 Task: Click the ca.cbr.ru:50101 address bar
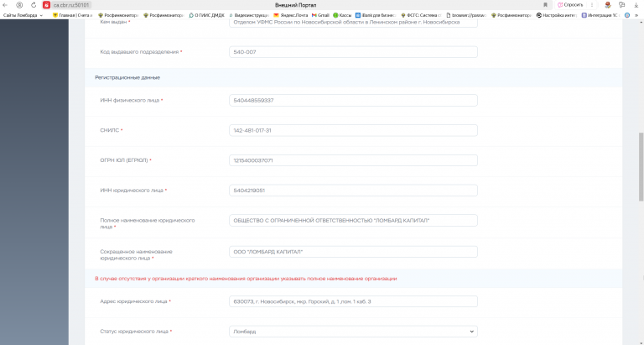[x=71, y=5]
